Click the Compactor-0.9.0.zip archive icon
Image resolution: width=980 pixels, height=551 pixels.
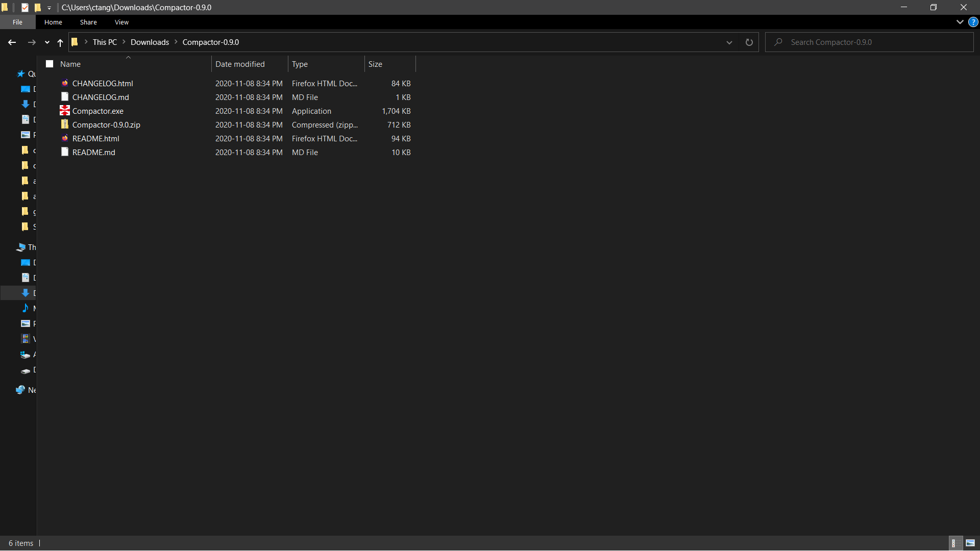pyautogui.click(x=65, y=124)
